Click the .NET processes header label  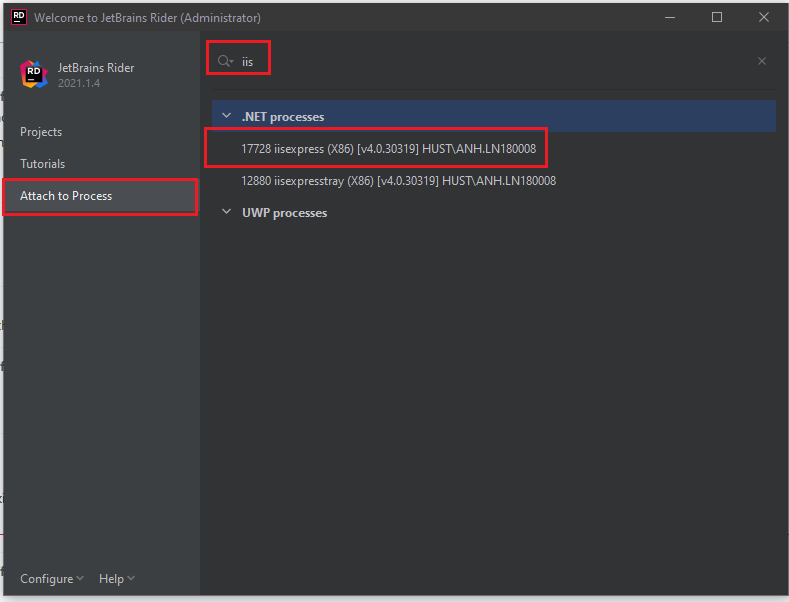pyautogui.click(x=283, y=117)
